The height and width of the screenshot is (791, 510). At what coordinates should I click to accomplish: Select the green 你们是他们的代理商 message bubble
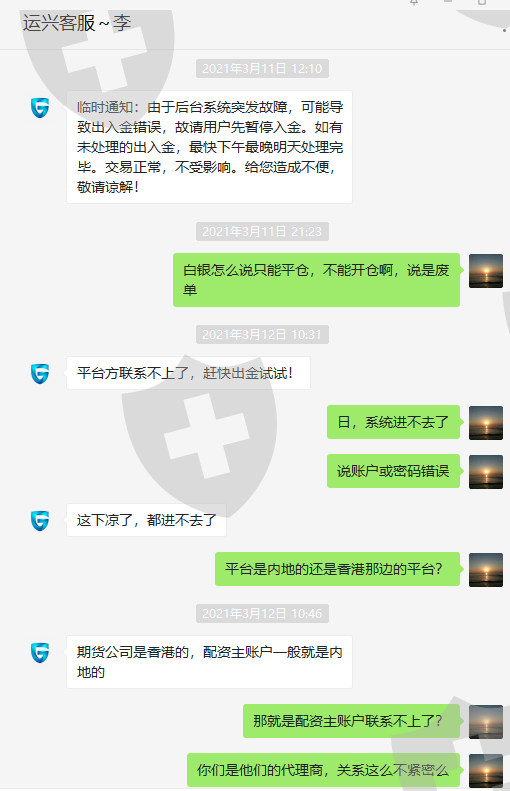323,770
